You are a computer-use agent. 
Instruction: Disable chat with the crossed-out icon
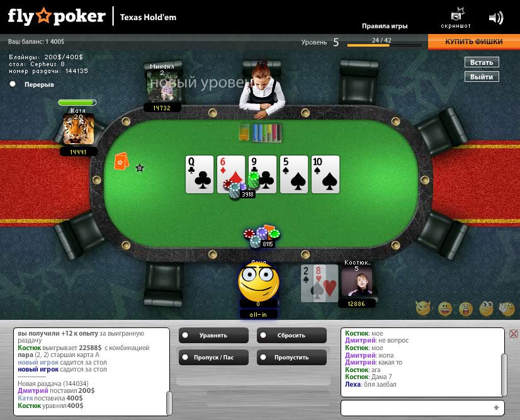point(513,333)
